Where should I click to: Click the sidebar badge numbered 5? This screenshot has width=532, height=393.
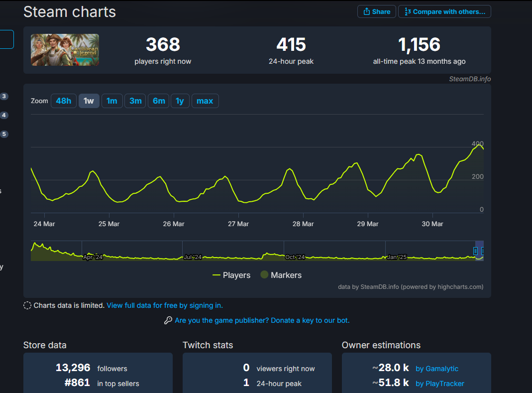4,134
